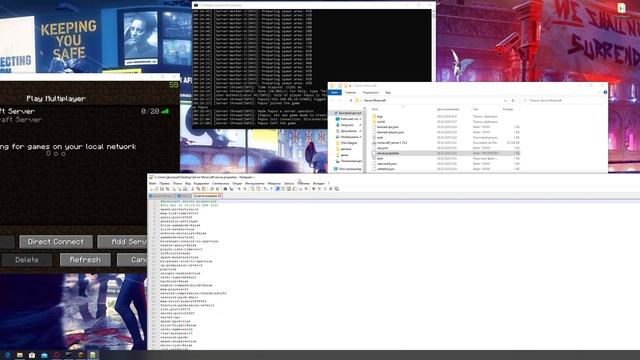Open the Главная ribbon tab in File Explorer
The image size is (640, 360).
350,93
